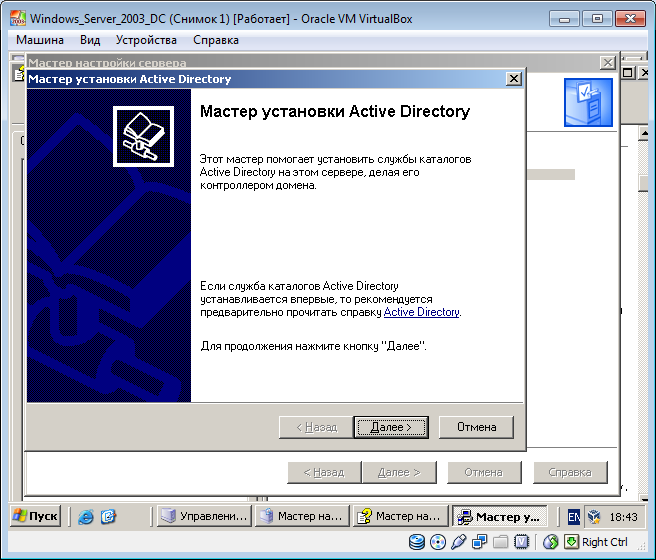Click the keyboard capture green arrow icon

(571, 542)
